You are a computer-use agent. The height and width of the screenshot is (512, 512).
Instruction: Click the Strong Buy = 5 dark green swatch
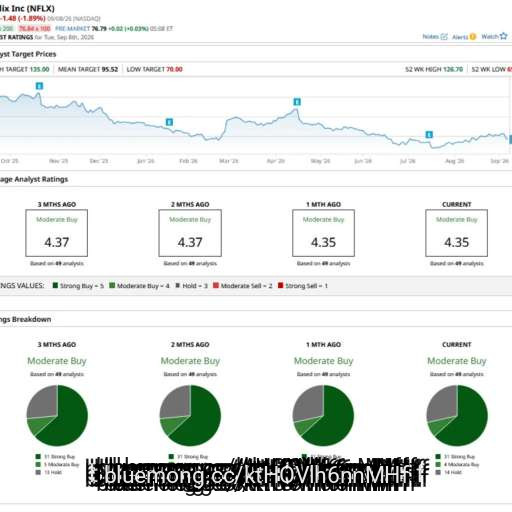pyautogui.click(x=55, y=285)
